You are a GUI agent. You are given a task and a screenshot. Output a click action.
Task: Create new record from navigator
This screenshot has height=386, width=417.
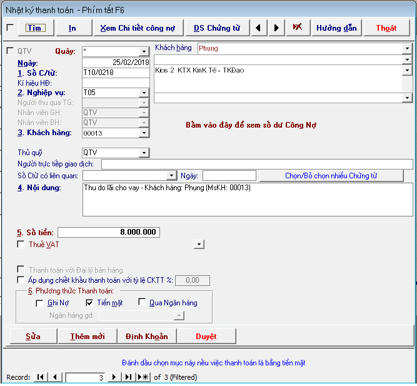tap(143, 377)
